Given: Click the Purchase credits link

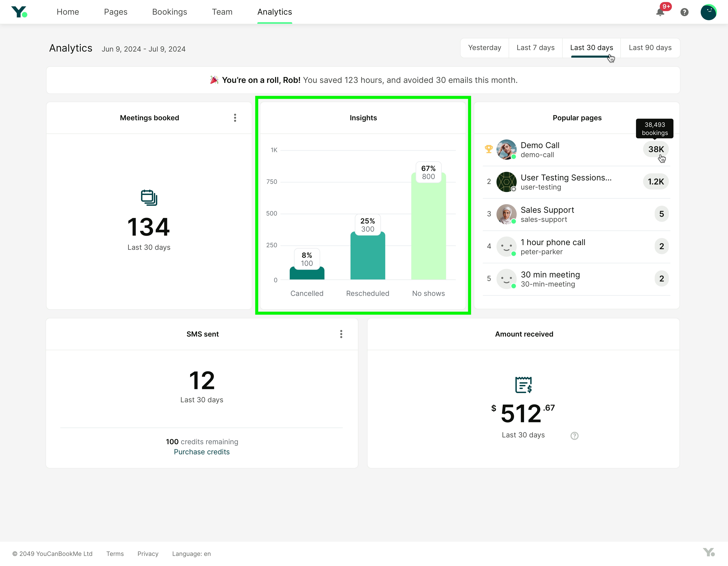Looking at the screenshot, I should pyautogui.click(x=202, y=452).
